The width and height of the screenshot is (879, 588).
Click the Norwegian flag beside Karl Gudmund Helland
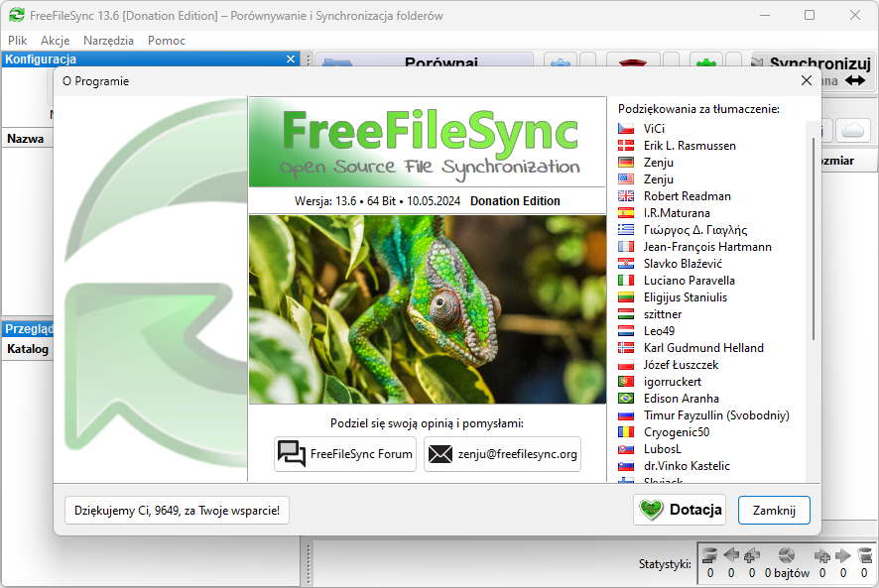pyautogui.click(x=626, y=348)
